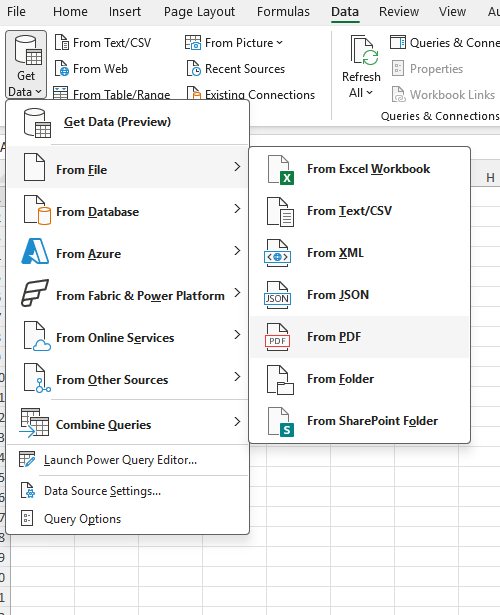Screen dimensions: 500x615
Task: Expand the Combine Queries submenu arrow
Action: click(237, 422)
